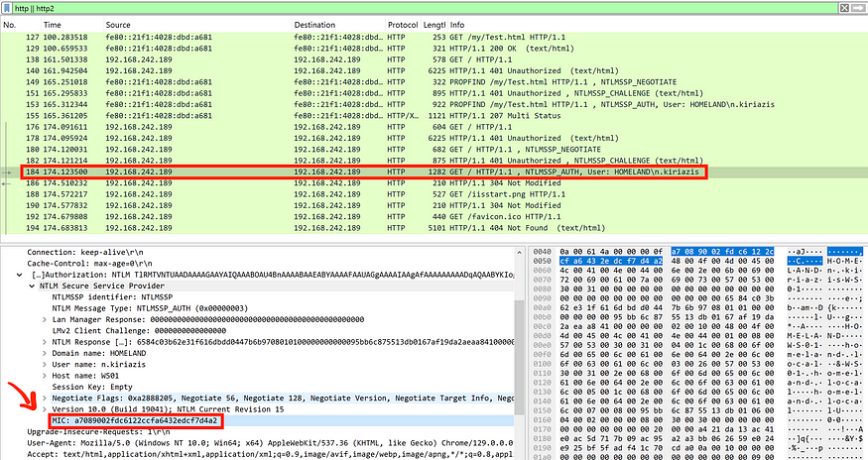Select packet 192 GET /favicon.ico
Screen dimensions: 868x460
click(434, 216)
